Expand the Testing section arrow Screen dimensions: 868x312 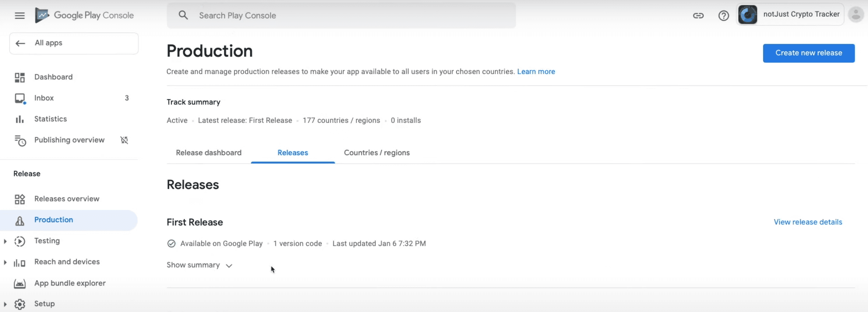point(5,241)
